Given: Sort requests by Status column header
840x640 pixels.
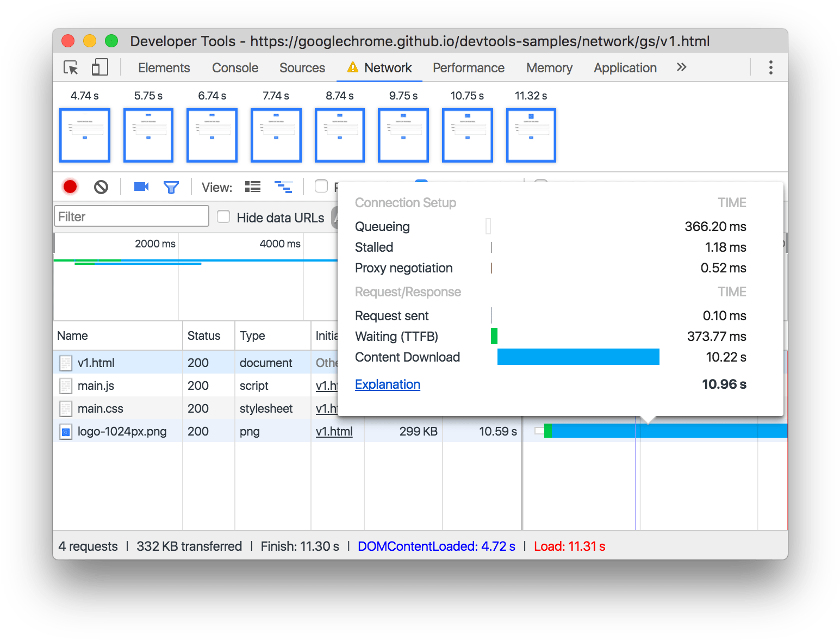Looking at the screenshot, I should coord(204,335).
